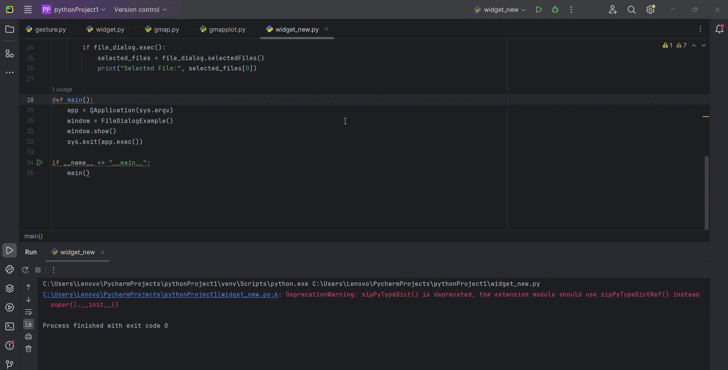Close the widget_new.py editor tab
The width and height of the screenshot is (728, 370).
pos(326,29)
